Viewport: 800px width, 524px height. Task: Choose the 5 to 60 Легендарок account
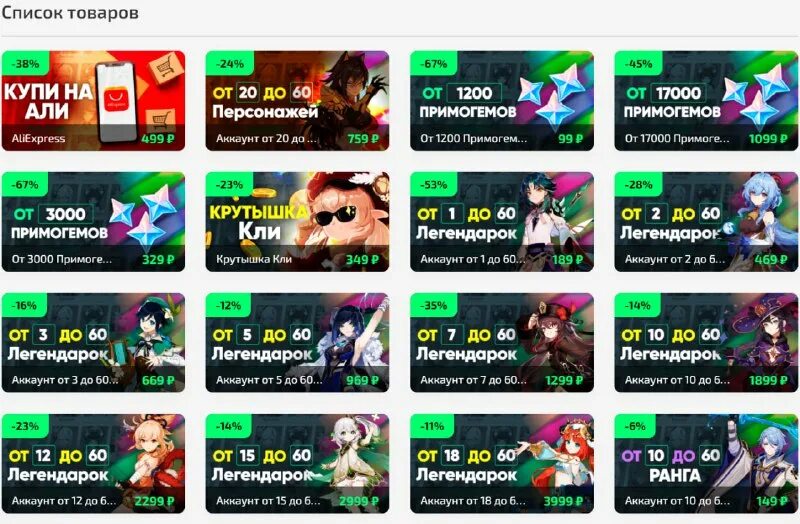coord(297,342)
